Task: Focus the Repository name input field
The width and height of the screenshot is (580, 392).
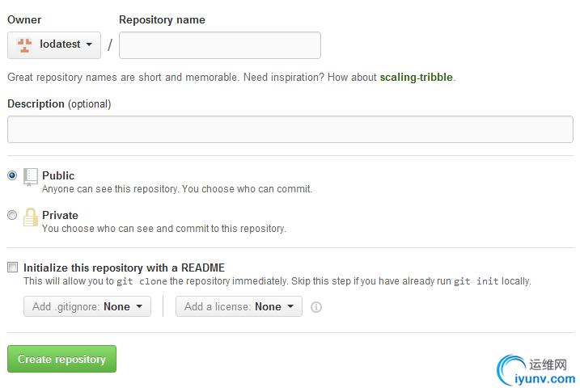Action: [220, 45]
